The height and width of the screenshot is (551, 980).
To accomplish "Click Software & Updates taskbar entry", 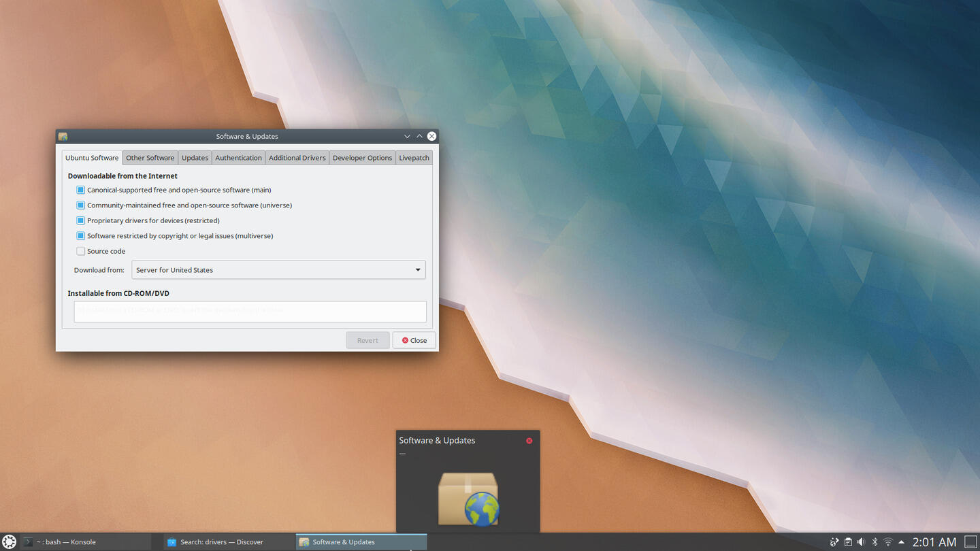I will [361, 542].
